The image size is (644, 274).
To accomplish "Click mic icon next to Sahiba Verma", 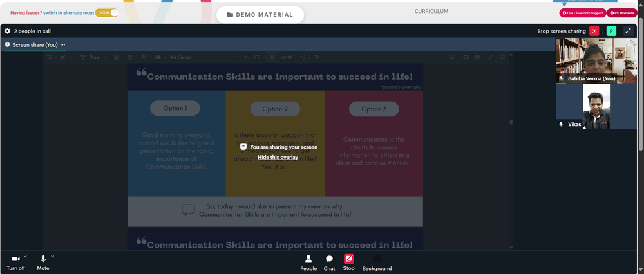I will pos(561,78).
